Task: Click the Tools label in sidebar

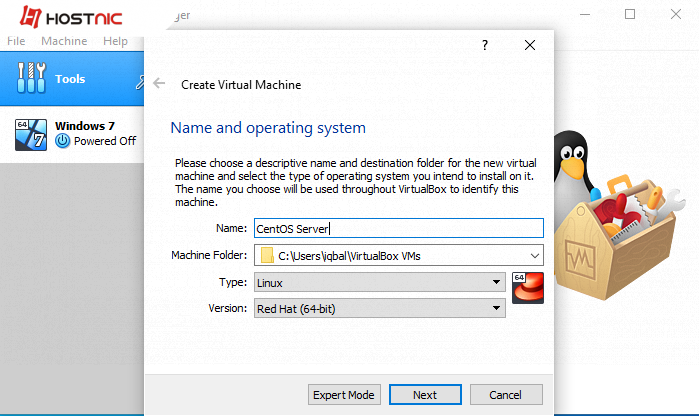Action: 70,79
